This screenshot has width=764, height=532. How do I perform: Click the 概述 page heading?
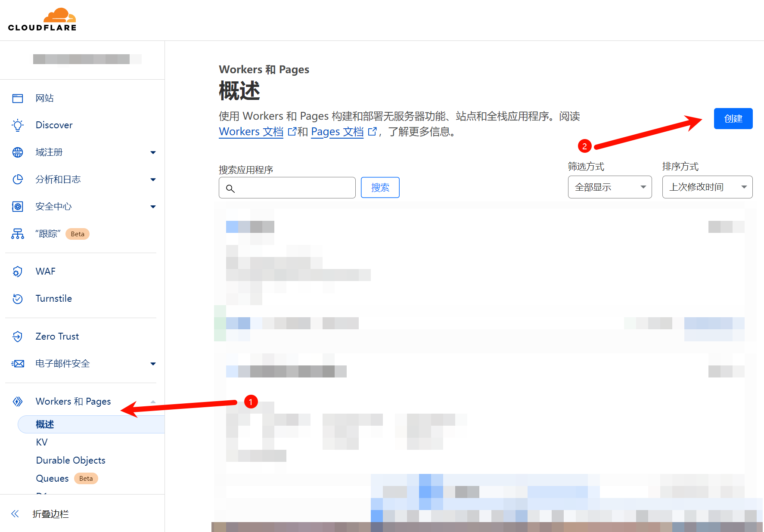pyautogui.click(x=239, y=91)
